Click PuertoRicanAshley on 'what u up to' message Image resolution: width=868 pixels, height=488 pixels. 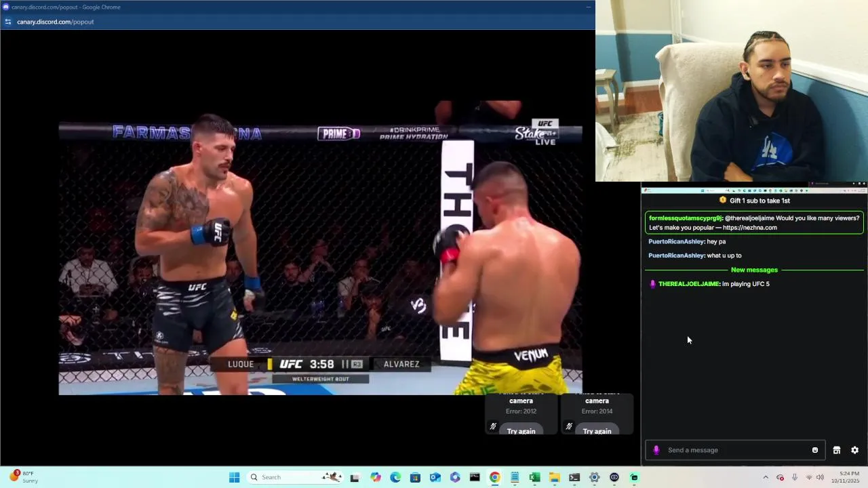(x=676, y=256)
